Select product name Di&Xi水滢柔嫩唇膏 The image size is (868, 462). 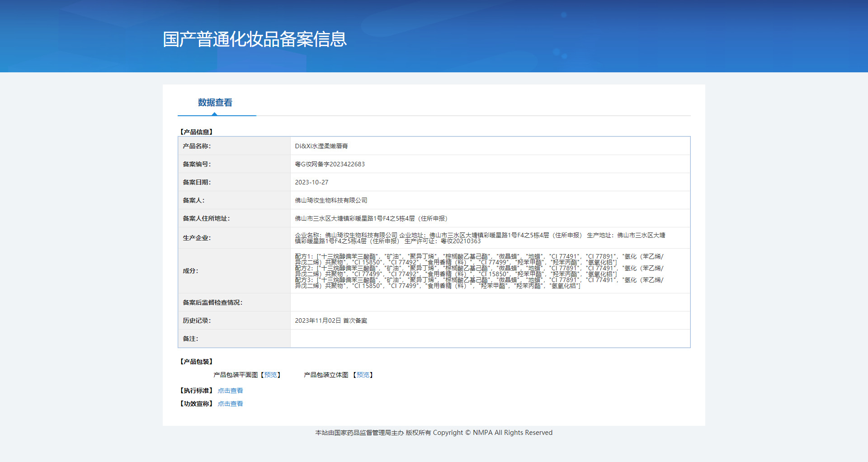click(x=321, y=146)
